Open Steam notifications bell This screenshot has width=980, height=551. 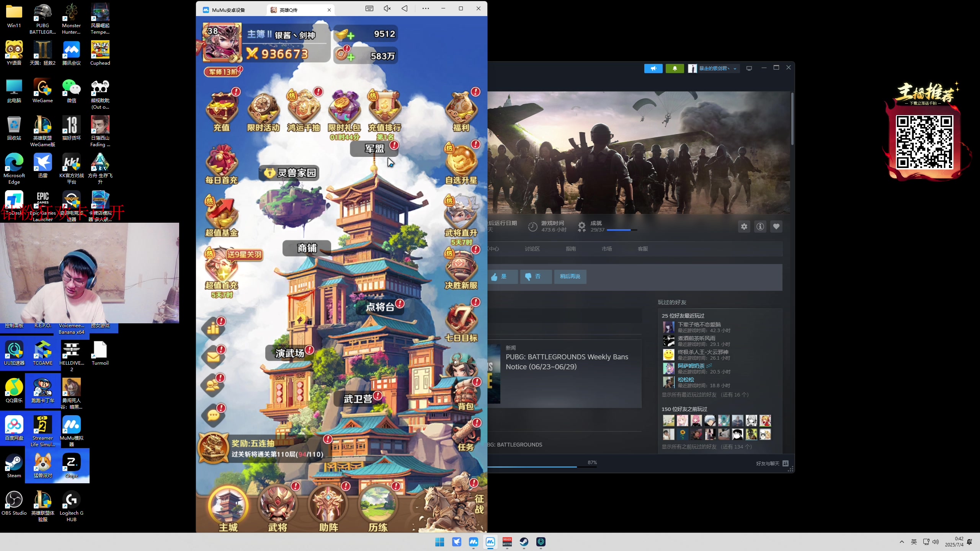tap(675, 68)
